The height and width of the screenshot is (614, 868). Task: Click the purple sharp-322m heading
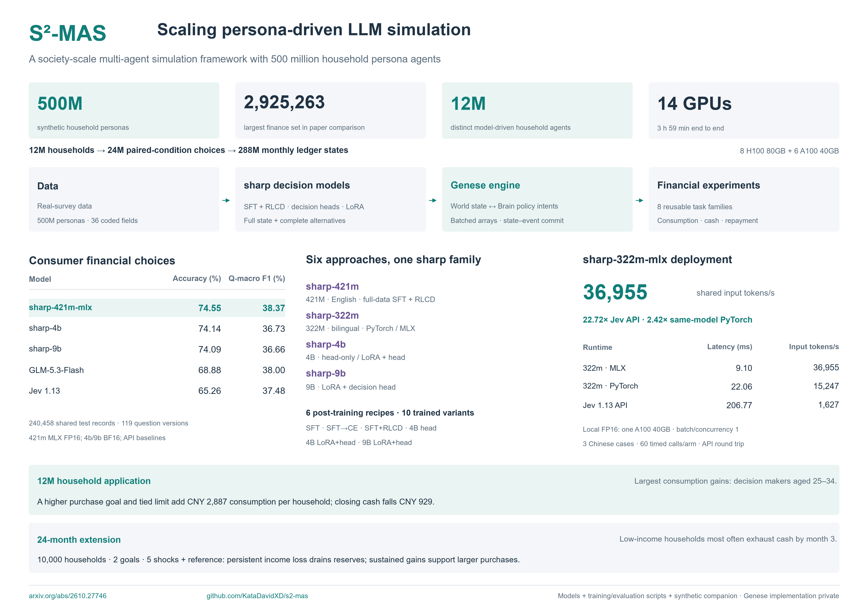pyautogui.click(x=332, y=315)
